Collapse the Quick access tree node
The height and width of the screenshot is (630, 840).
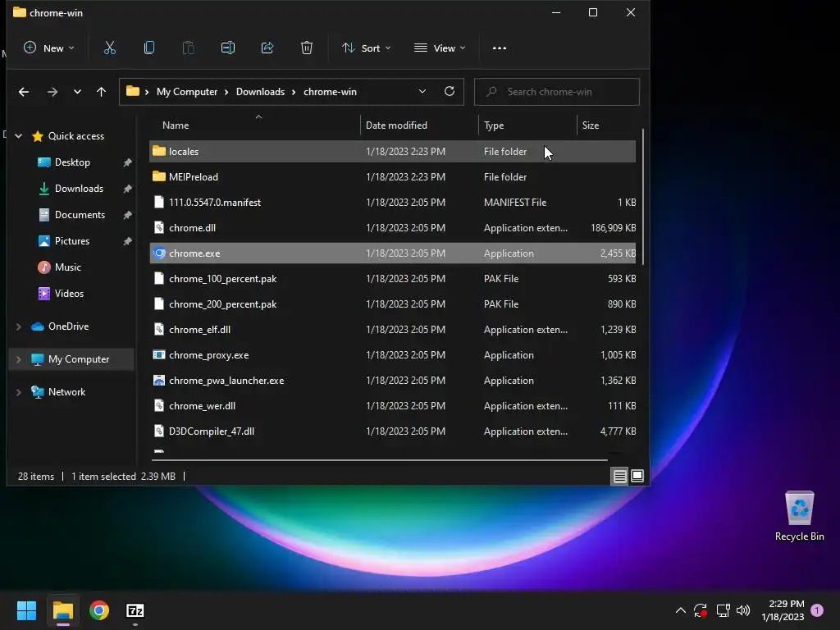(x=18, y=136)
